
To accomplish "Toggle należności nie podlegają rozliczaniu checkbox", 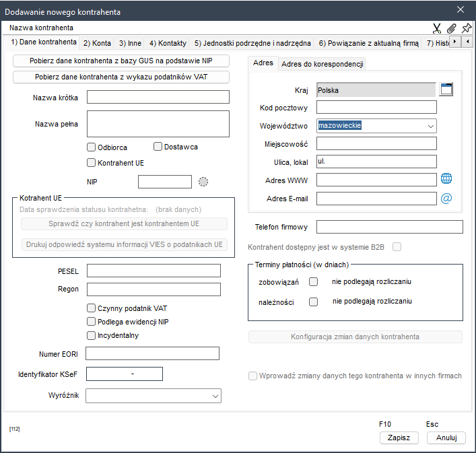I will tap(313, 302).
